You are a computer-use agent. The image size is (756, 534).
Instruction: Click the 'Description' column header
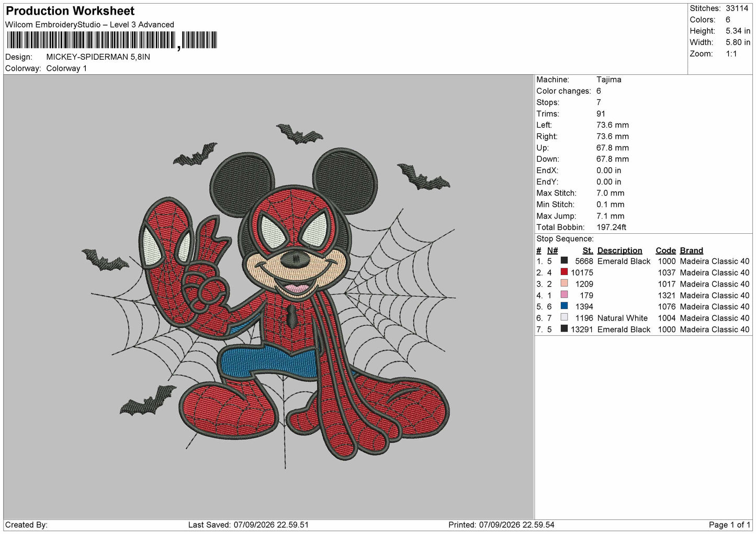tap(619, 251)
